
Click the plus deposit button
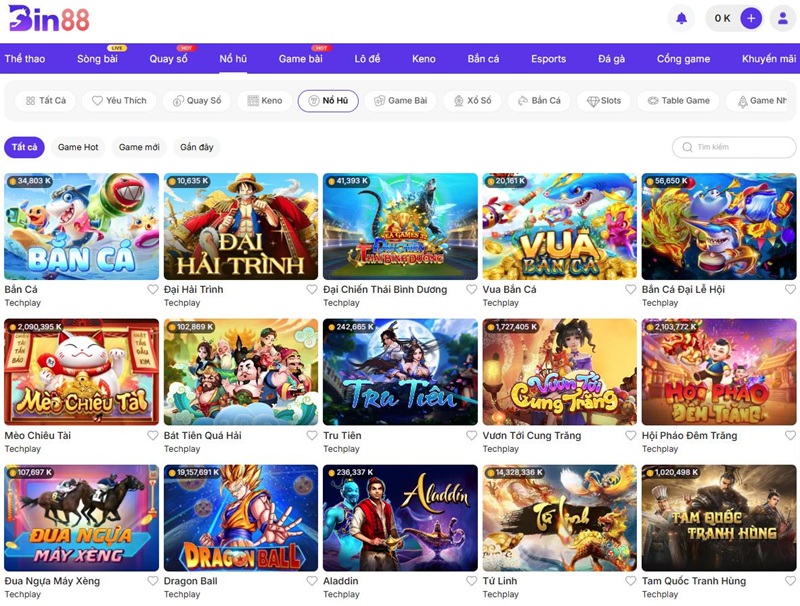(751, 19)
